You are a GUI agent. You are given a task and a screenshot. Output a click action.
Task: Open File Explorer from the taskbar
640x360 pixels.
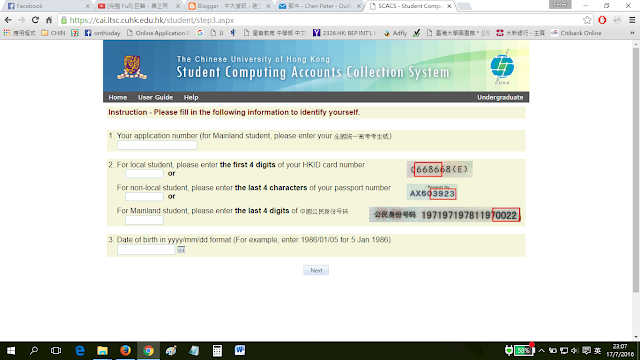102,351
